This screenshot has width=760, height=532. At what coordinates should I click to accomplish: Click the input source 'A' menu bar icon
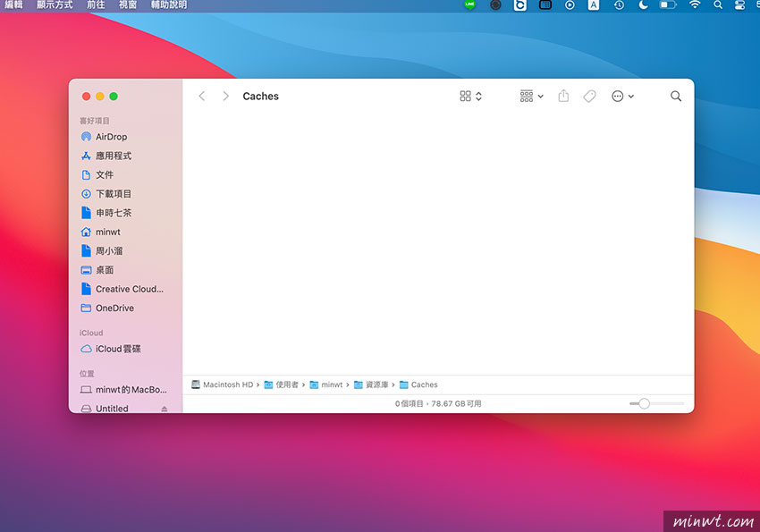[x=594, y=4]
